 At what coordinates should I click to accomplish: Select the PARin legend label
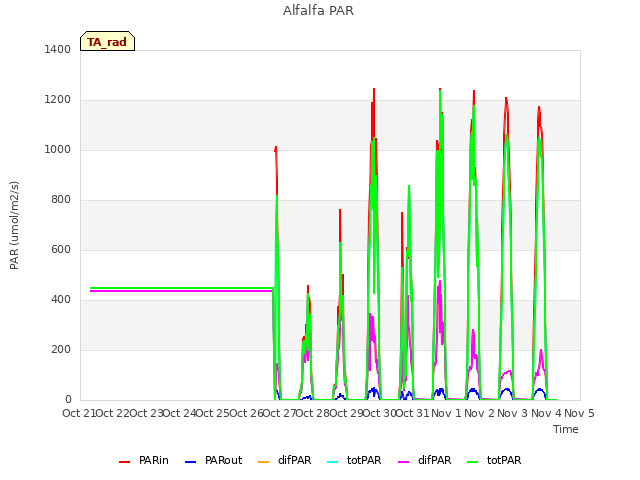coord(153,460)
